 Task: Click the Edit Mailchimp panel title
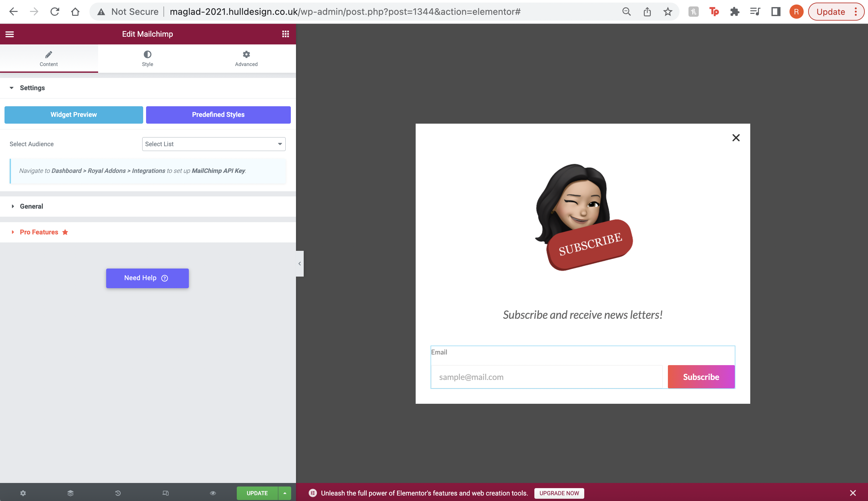click(x=147, y=34)
